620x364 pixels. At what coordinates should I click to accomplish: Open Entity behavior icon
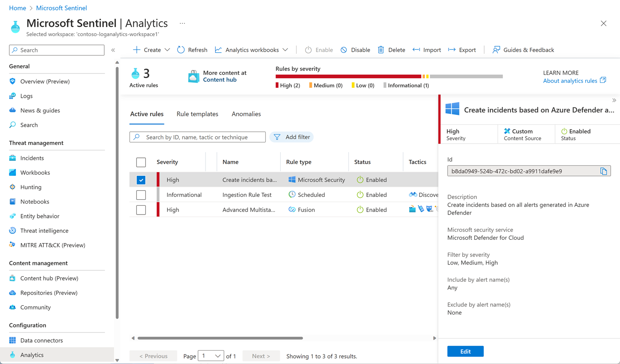(x=13, y=216)
